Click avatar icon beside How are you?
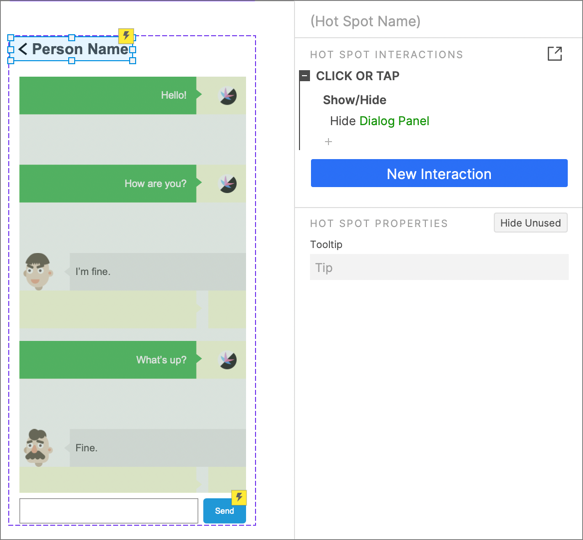The width and height of the screenshot is (583, 540). (x=227, y=184)
